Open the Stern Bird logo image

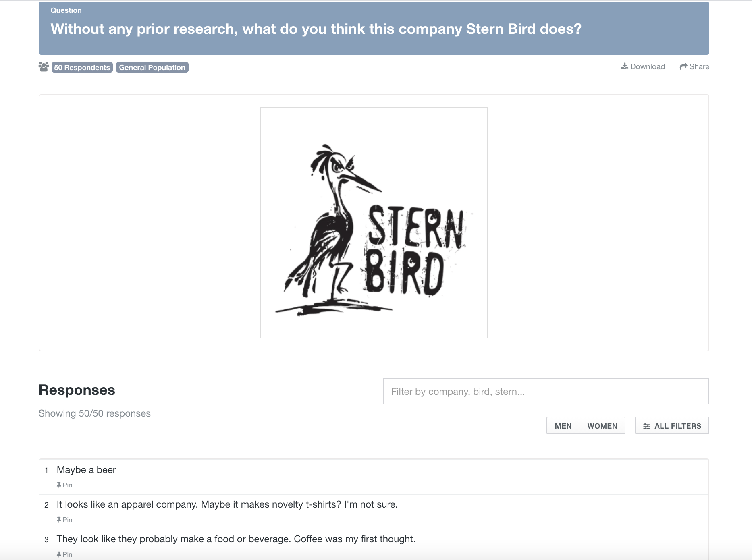click(x=374, y=223)
